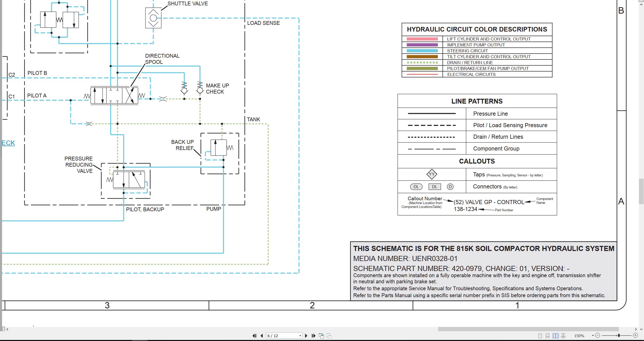
Task: Click the directional spool valve symbol
Action: click(114, 96)
